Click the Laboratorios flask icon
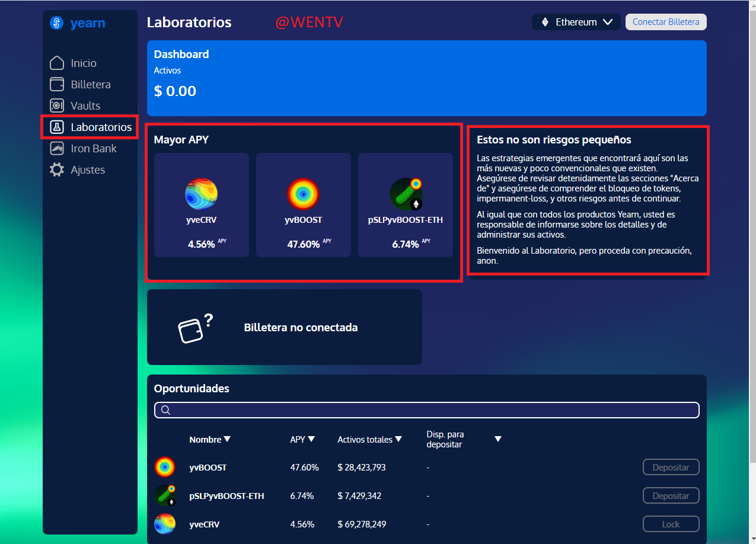The height and width of the screenshot is (544, 756). (57, 127)
